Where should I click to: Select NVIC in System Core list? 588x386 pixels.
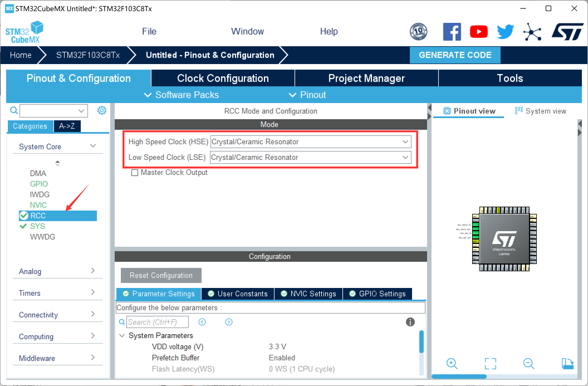[x=38, y=205]
